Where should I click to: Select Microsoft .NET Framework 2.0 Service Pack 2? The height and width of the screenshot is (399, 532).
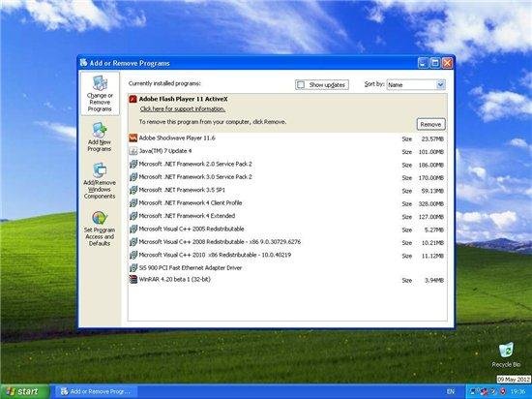tap(287, 164)
